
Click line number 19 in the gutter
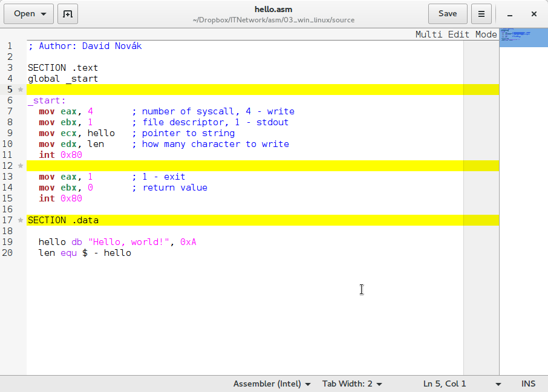pyautogui.click(x=8, y=242)
